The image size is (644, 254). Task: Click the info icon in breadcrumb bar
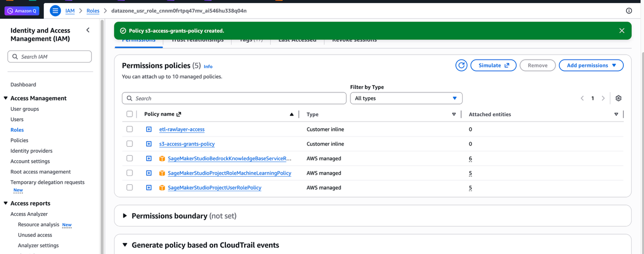(x=629, y=11)
